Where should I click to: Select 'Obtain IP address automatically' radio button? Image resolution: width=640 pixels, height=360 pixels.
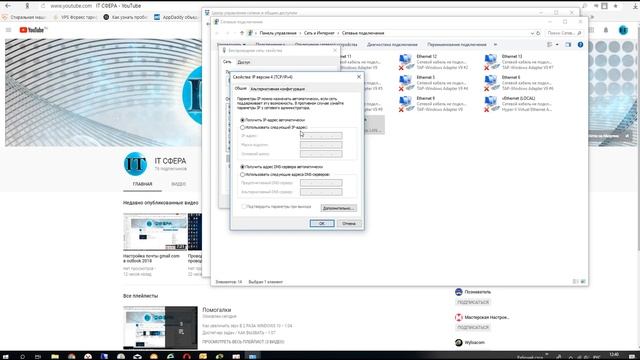pos(242,120)
